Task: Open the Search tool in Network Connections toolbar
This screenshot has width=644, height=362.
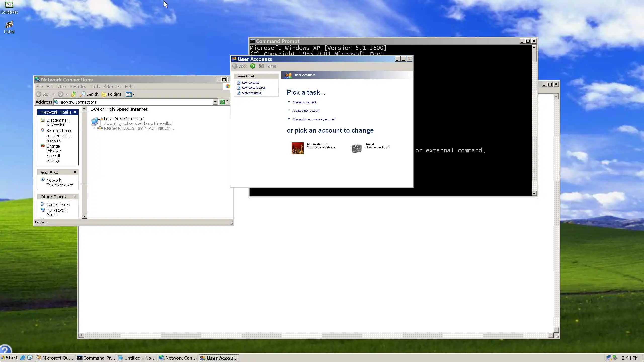Action: click(89, 94)
